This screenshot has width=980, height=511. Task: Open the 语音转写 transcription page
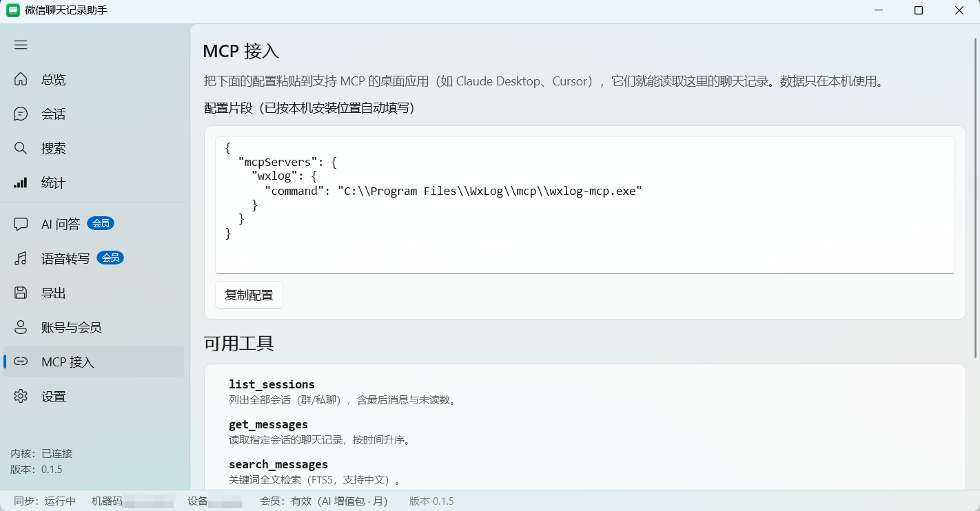tap(94, 258)
